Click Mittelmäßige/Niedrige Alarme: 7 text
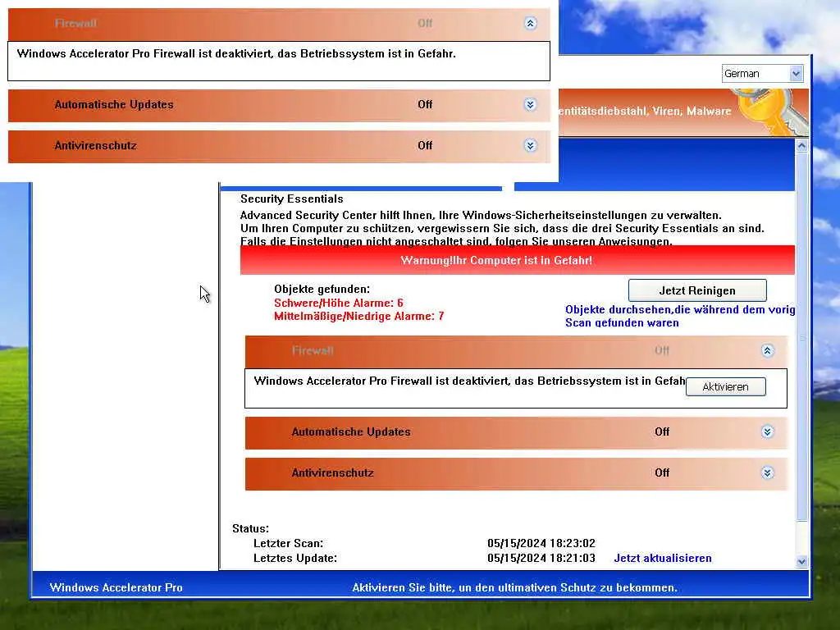This screenshot has height=630, width=840. [359, 316]
